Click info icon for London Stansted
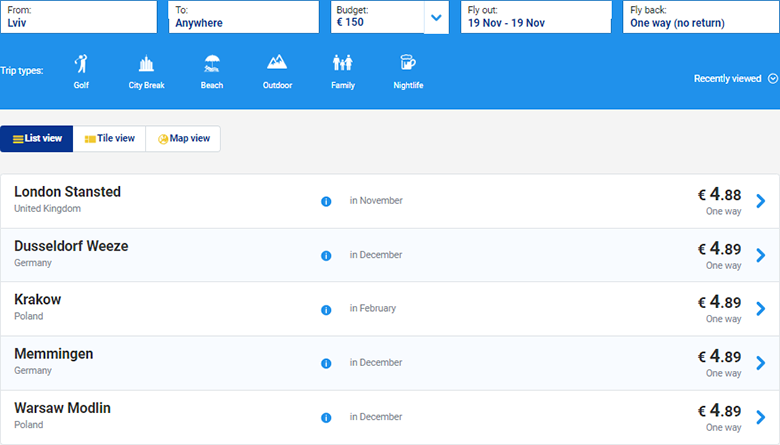Image resolution: width=780 pixels, height=445 pixels. pyautogui.click(x=326, y=201)
